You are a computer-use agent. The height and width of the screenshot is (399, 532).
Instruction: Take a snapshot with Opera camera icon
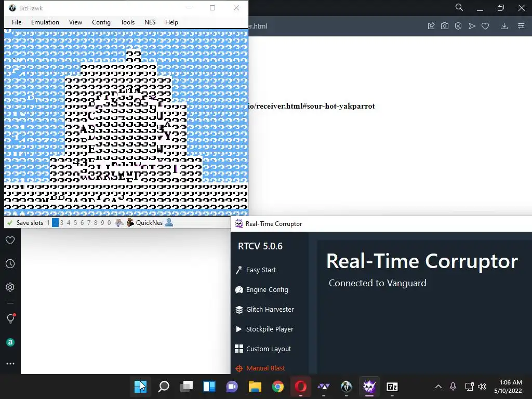coord(445,26)
